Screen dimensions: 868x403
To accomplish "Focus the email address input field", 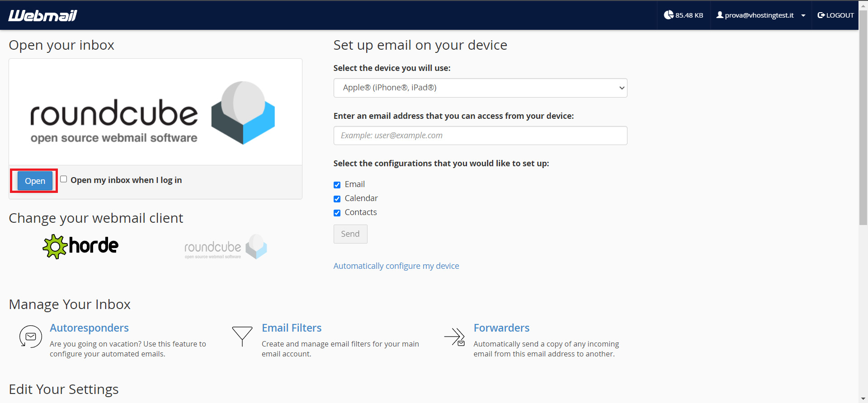I will click(480, 136).
